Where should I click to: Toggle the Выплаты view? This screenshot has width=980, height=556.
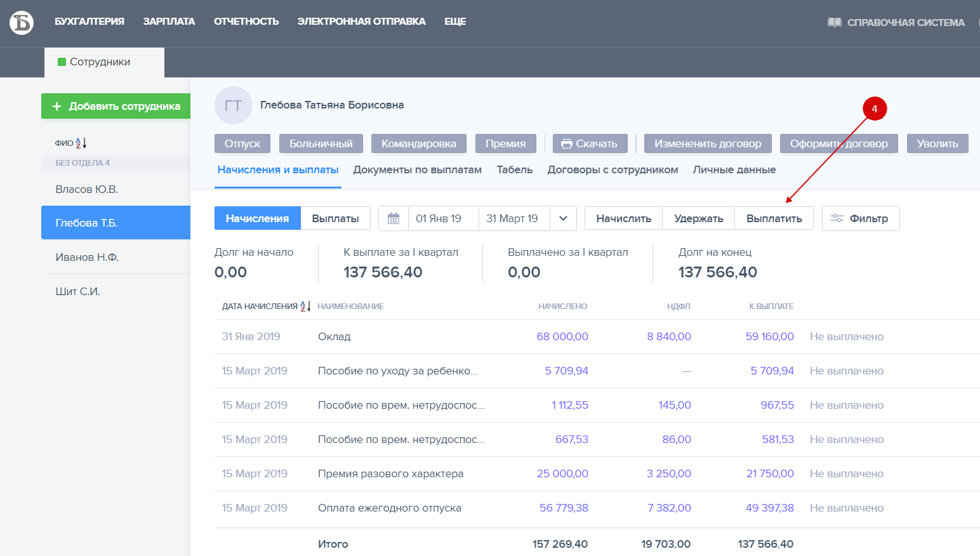(x=336, y=218)
